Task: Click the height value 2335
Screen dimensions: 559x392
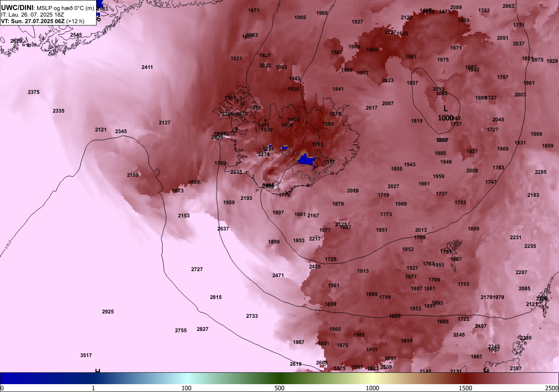Action: click(59, 111)
